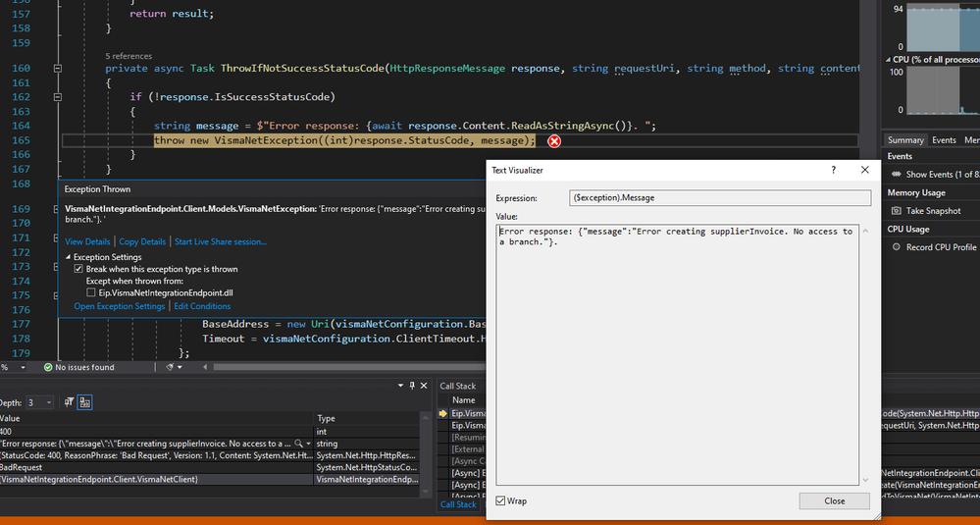Image resolution: width=980 pixels, height=525 pixels.
Task: Click the filter pin icon next to Depth
Action: tap(70, 402)
